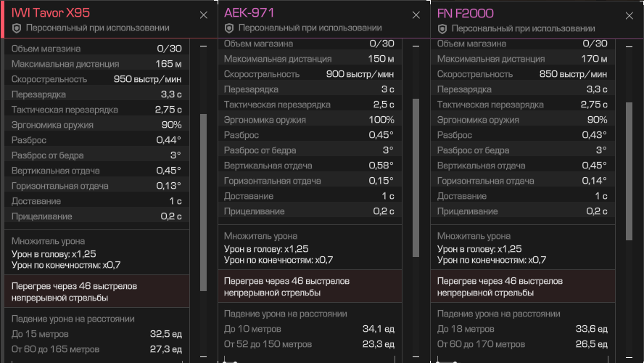Viewport: 644px width, 363px height.
Task: Click Tavor X95 overheat warning text
Action: pyautogui.click(x=74, y=292)
